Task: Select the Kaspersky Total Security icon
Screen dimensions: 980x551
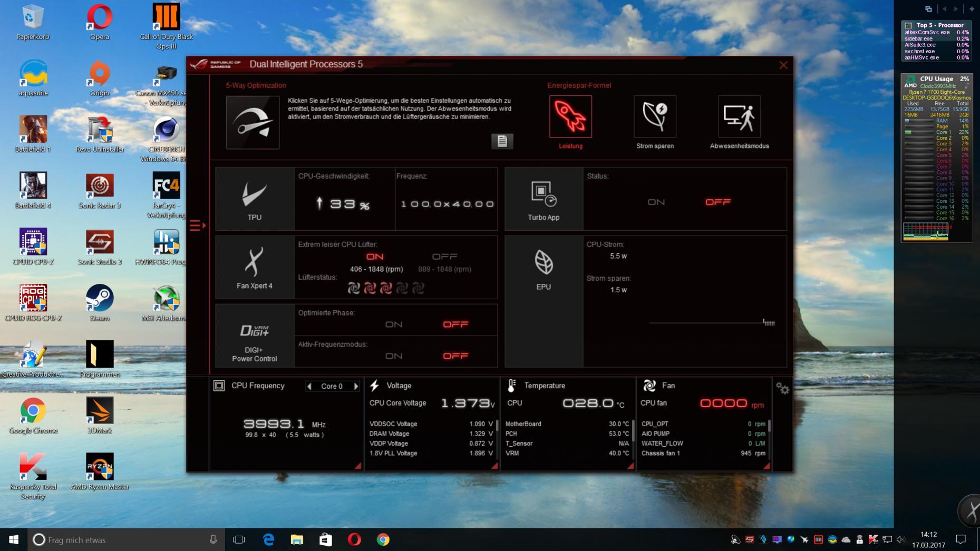Action: point(33,477)
